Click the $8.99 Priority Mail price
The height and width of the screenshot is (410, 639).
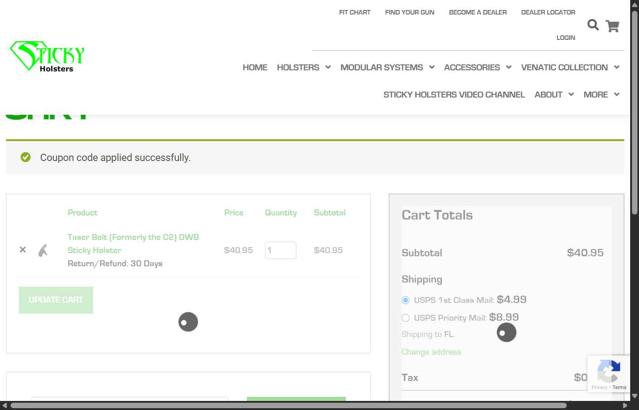point(504,317)
